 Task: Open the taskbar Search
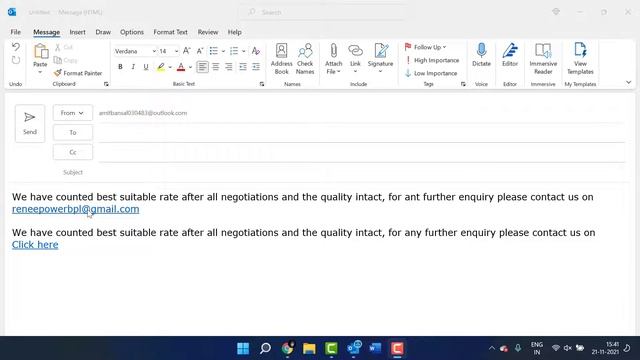(265, 348)
